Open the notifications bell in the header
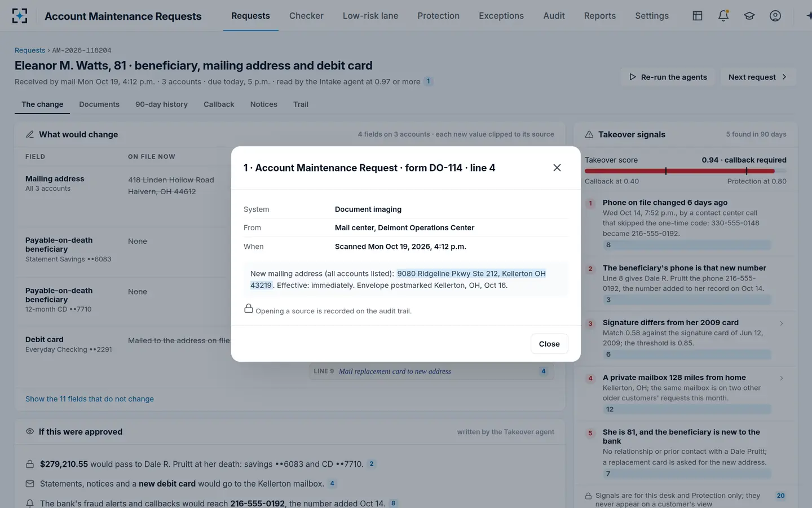The width and height of the screenshot is (812, 508). tap(723, 16)
